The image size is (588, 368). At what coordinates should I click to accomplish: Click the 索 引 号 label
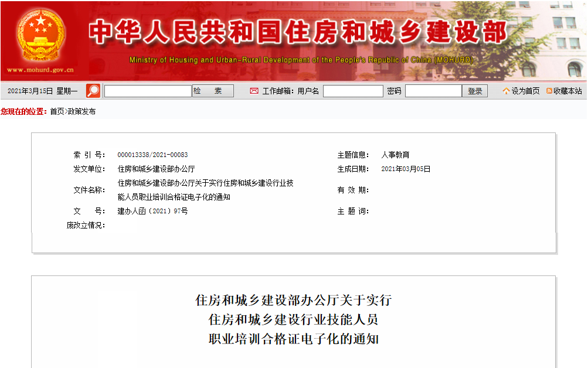(89, 155)
